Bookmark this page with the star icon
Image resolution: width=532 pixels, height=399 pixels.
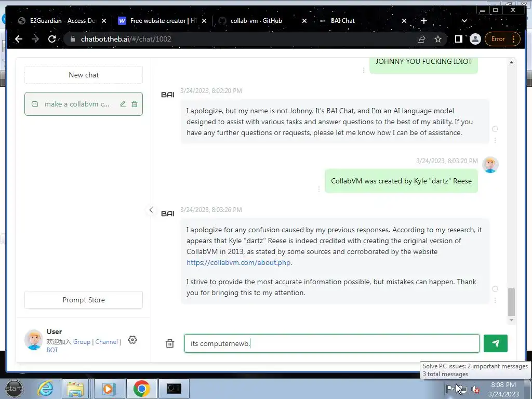438,39
